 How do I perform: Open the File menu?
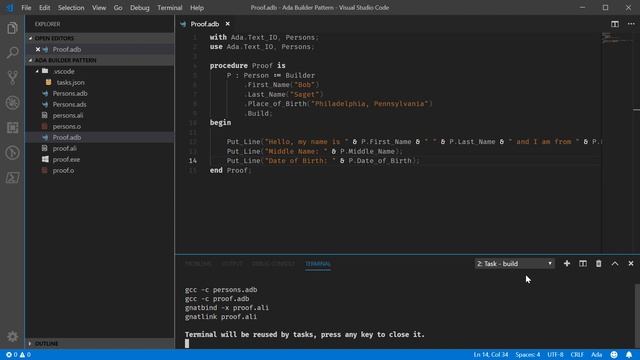(x=26, y=8)
